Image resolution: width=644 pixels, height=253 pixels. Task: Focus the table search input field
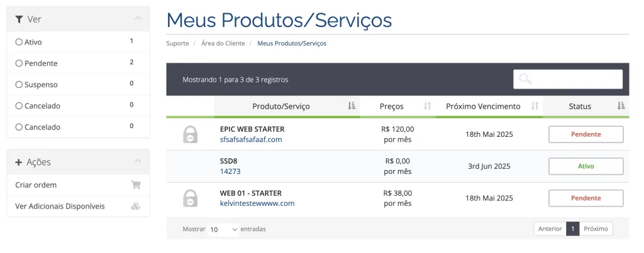(568, 79)
